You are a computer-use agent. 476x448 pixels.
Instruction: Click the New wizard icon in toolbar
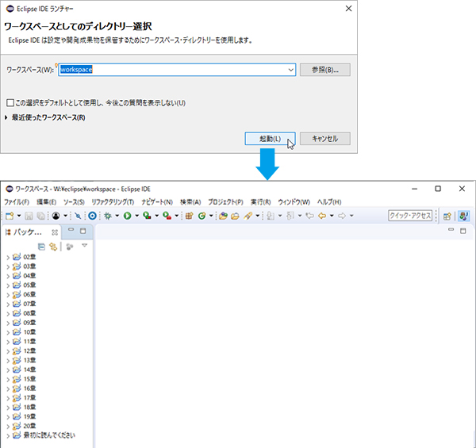point(10,216)
